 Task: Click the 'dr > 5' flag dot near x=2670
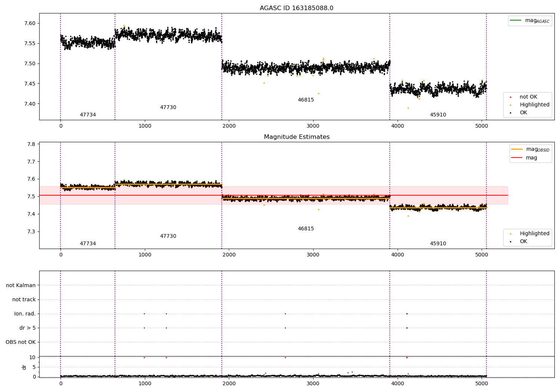285,328
